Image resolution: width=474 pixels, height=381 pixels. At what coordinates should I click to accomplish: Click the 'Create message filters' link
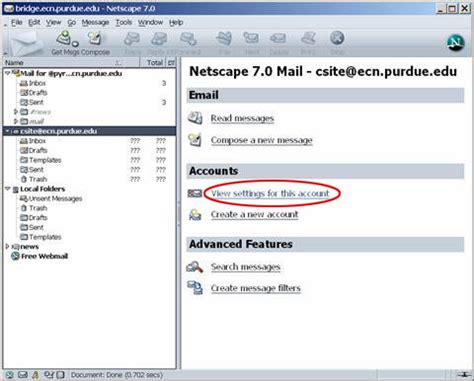[x=256, y=288]
